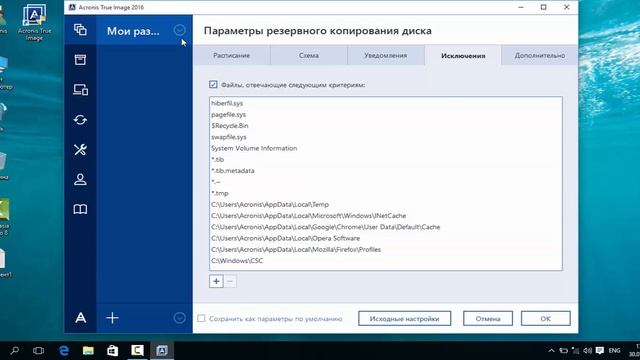This screenshot has width=640, height=360.
Task: Select the '$Recycle.Bin' exclusion entry
Action: [386, 126]
